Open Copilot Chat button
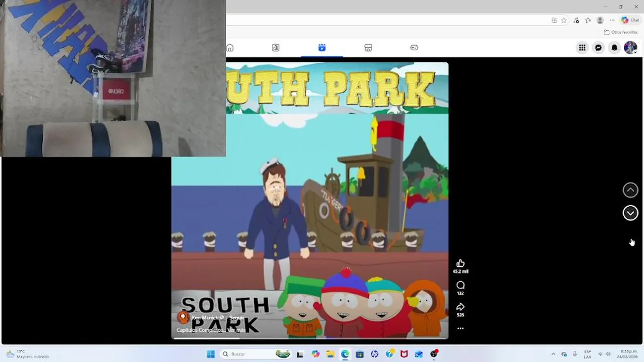 click(x=630, y=20)
